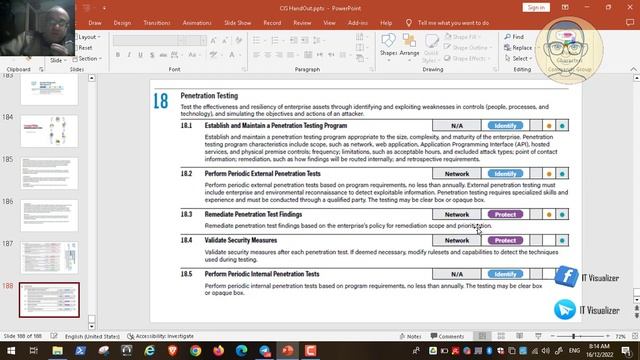Open the Draw ribbon tab

point(95,23)
